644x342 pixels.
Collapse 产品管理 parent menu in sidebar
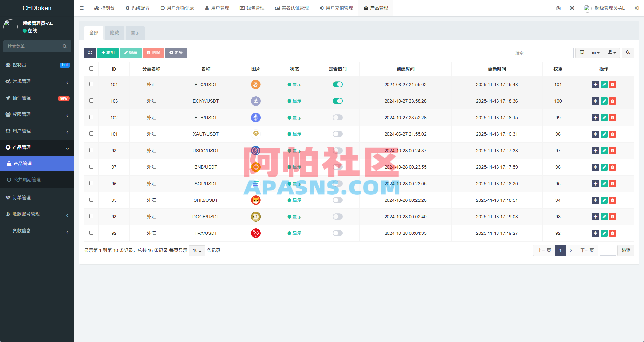coord(37,147)
